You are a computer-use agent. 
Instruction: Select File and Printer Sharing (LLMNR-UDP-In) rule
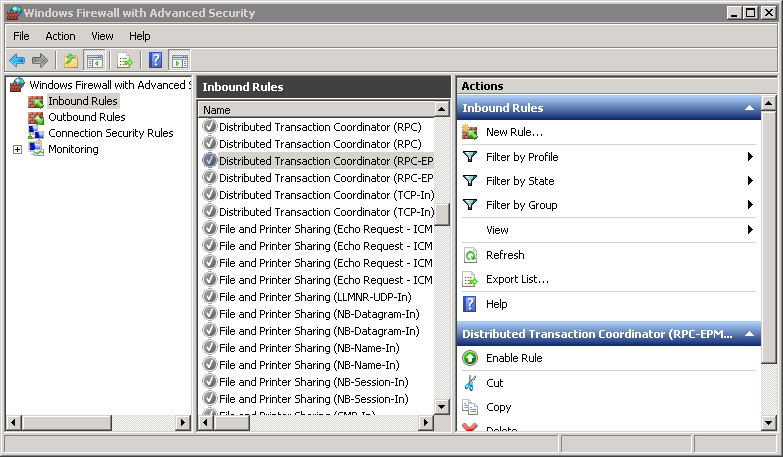click(314, 297)
